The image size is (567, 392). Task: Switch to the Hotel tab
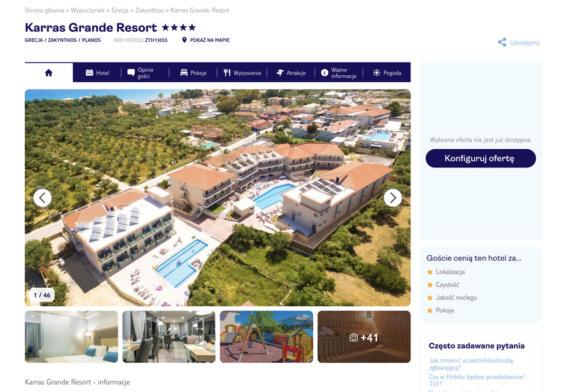[x=97, y=73]
